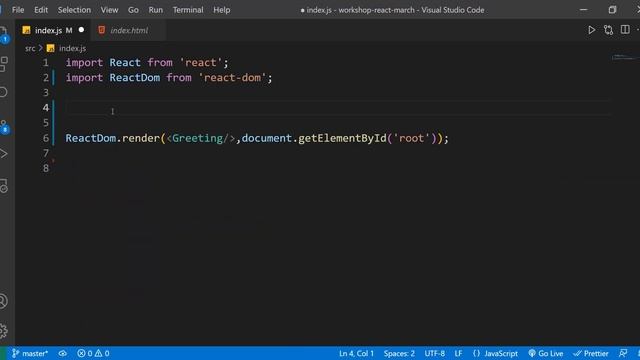The image size is (640, 360).
Task: Open the Search view icon
Action: [4, 92]
